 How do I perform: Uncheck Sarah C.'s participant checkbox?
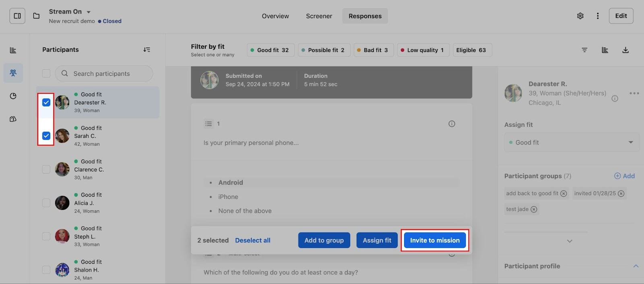click(46, 136)
